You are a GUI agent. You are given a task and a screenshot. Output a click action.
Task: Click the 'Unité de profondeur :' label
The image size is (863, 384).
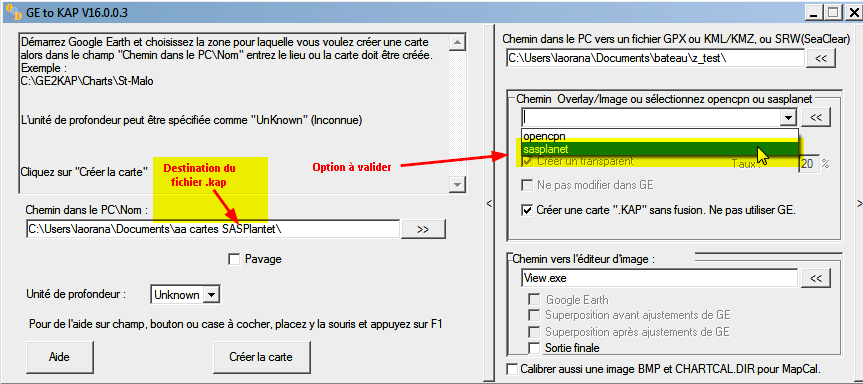[x=76, y=294]
